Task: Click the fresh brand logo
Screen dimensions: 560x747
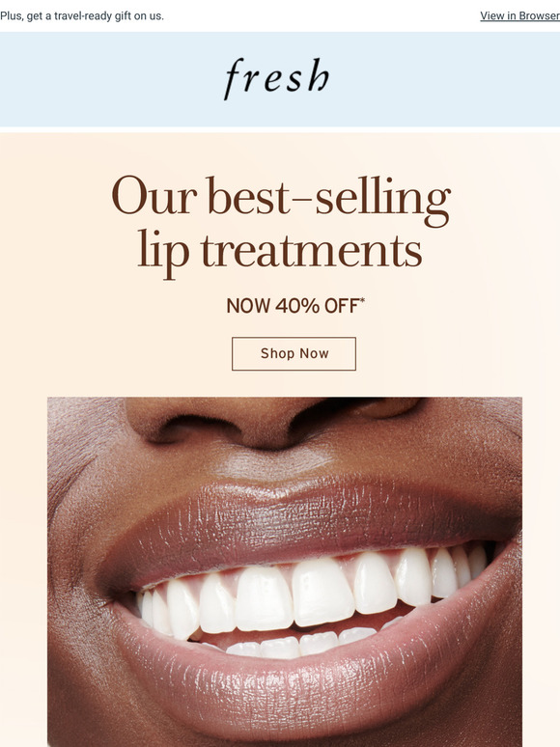Action: (277, 78)
